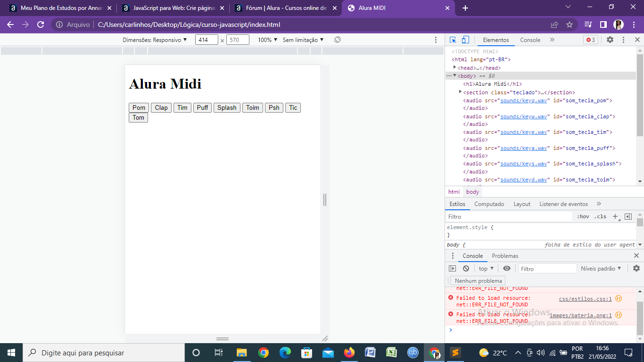Toggle console sidebar icon

click(453, 269)
